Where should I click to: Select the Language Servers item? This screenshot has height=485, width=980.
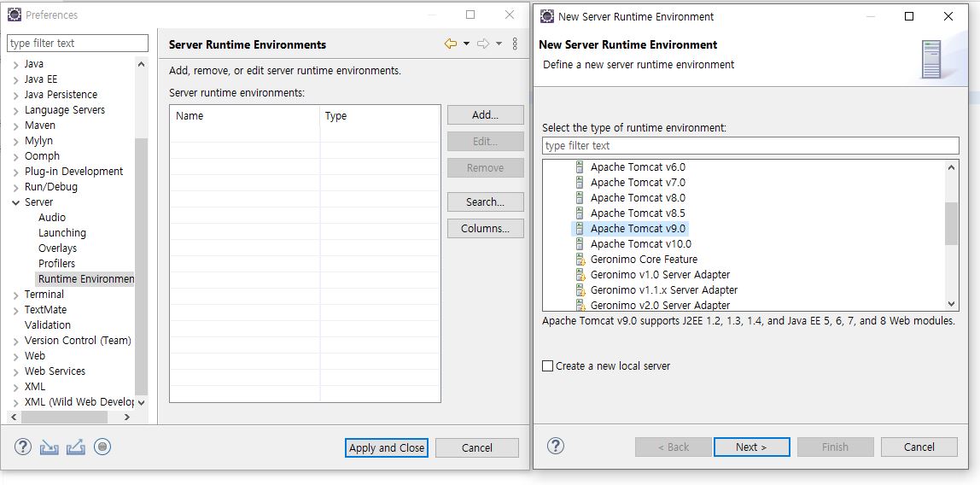point(64,110)
